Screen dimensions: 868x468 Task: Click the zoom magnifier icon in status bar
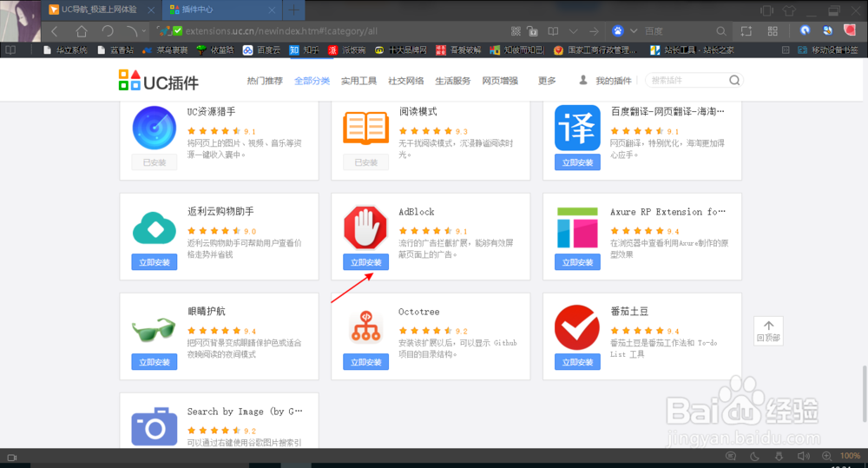click(826, 457)
